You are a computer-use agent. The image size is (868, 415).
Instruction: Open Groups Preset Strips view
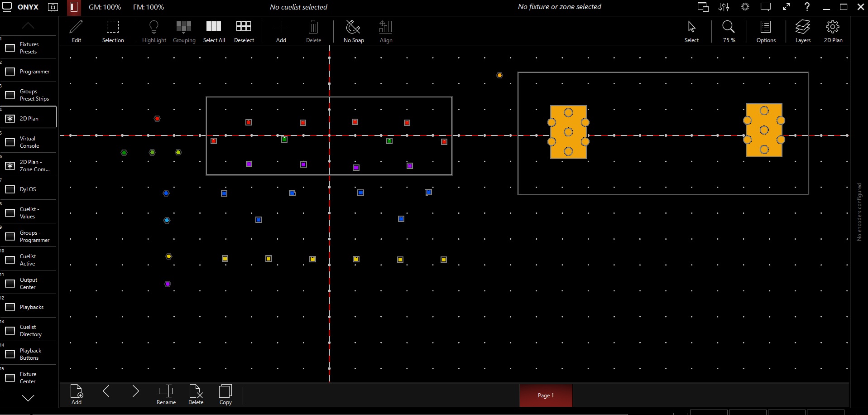tap(29, 95)
